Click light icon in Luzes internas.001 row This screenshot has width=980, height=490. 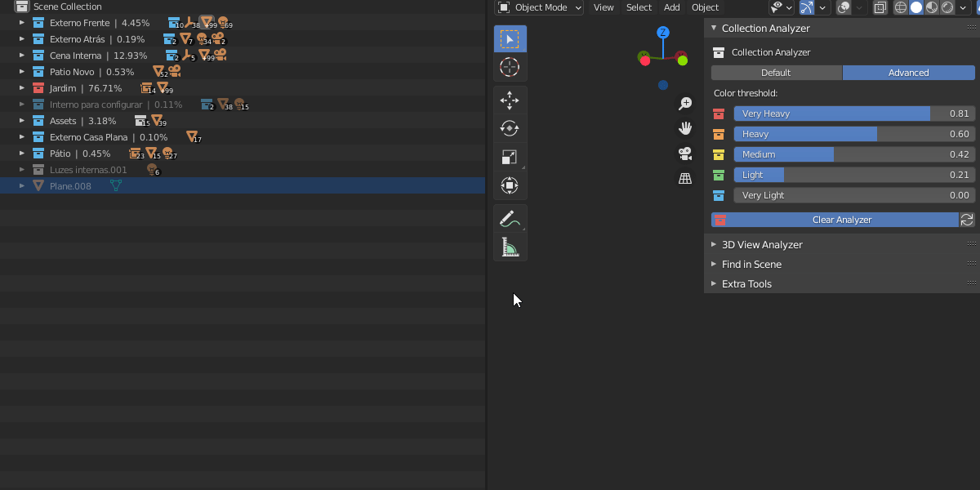click(x=152, y=170)
